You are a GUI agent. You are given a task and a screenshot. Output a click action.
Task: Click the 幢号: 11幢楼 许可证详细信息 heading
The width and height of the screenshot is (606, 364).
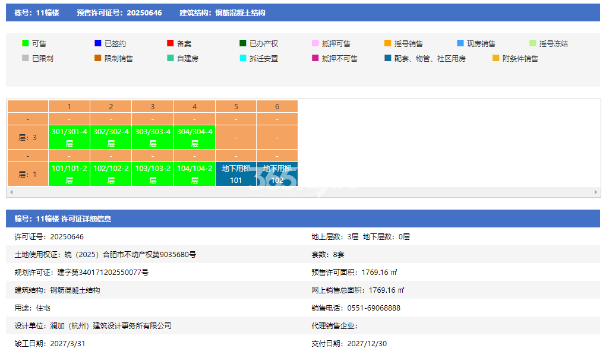click(62, 219)
